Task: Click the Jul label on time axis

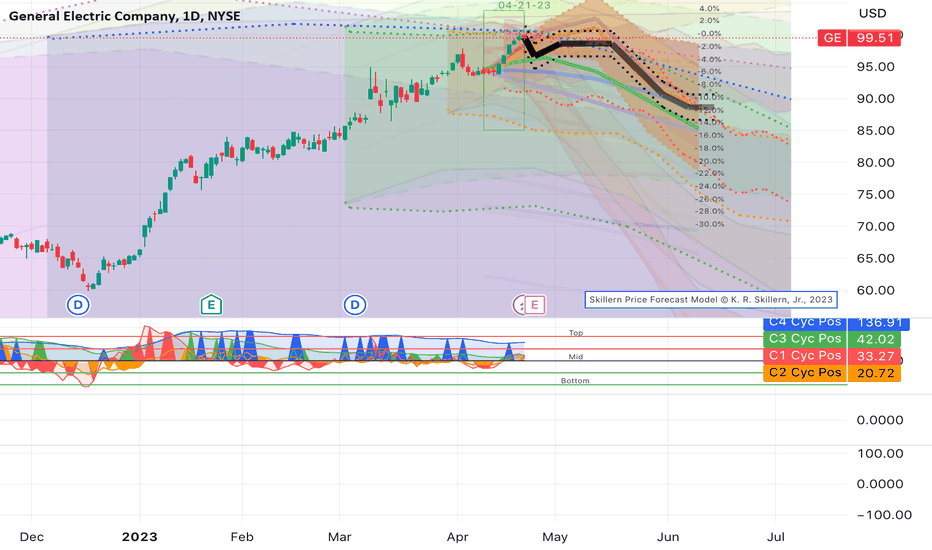Action: 776,537
